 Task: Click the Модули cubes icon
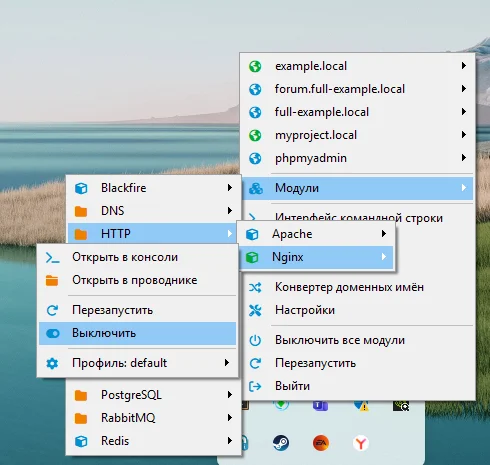point(256,188)
